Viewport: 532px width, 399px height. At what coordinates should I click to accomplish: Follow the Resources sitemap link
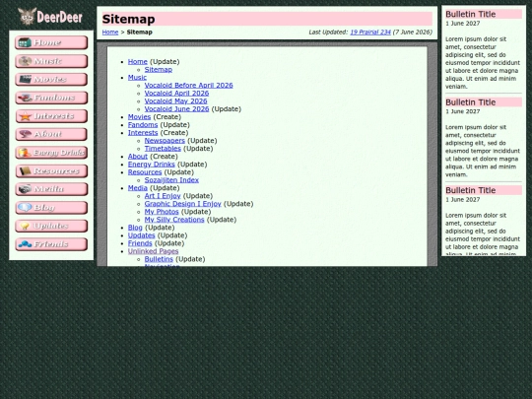[145, 172]
